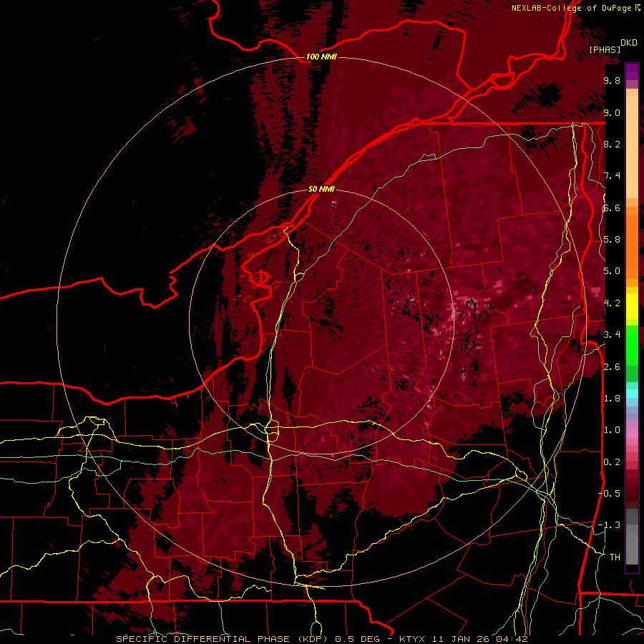Click the KTYX station identifier
Viewport: 644px width, 644px height.
(x=413, y=639)
